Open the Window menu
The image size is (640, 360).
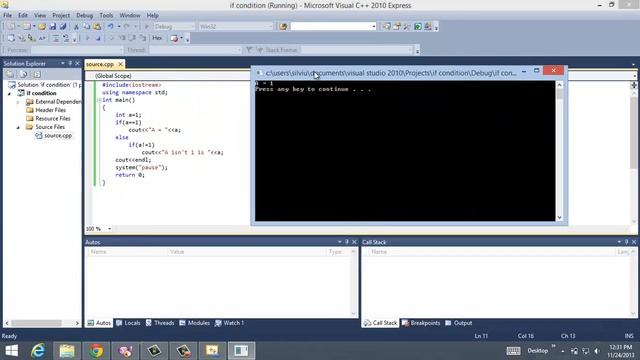(130, 16)
